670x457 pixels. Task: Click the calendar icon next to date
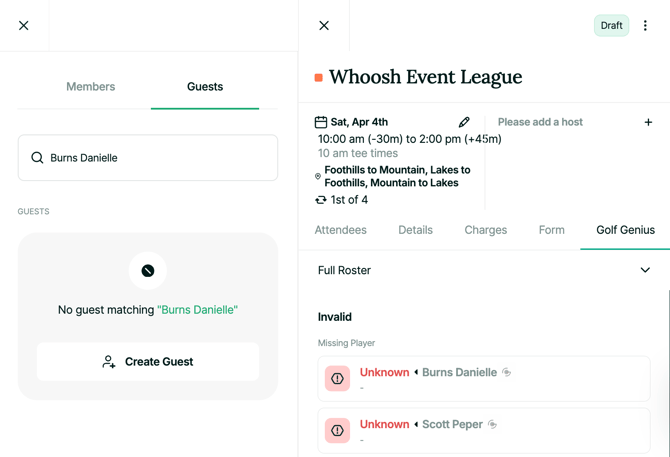coord(321,122)
